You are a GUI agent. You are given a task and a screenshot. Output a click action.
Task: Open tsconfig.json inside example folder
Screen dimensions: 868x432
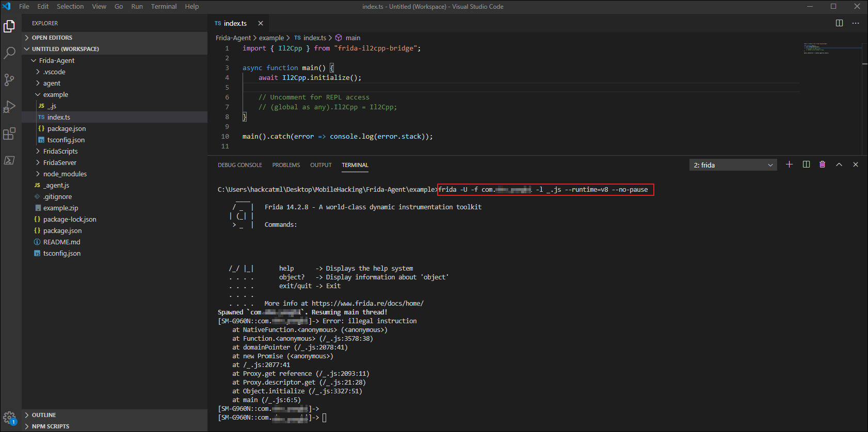115,140
